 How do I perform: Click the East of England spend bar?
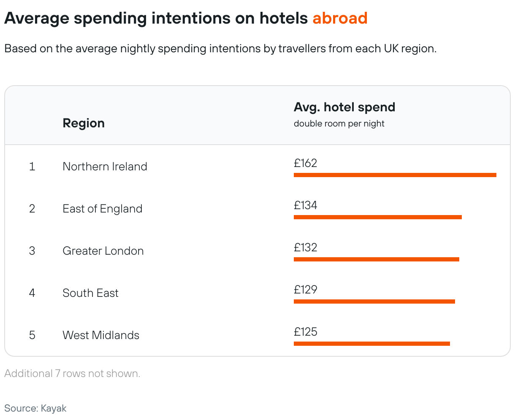377,217
